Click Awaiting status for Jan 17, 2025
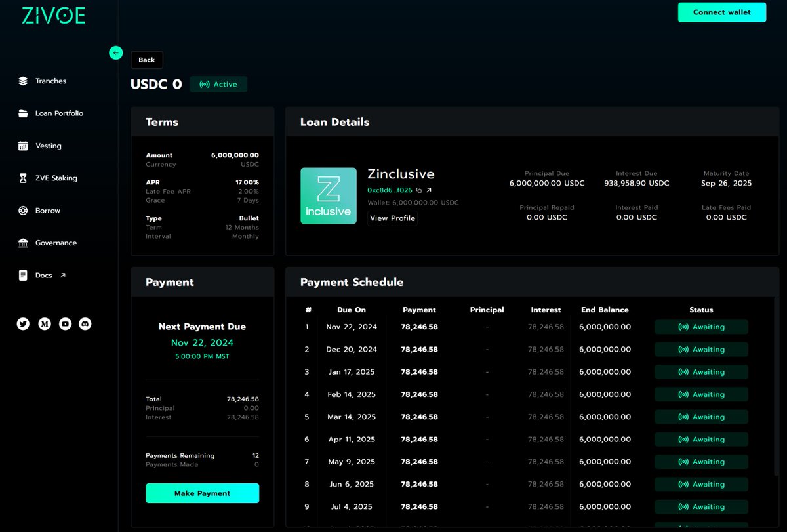 701,372
